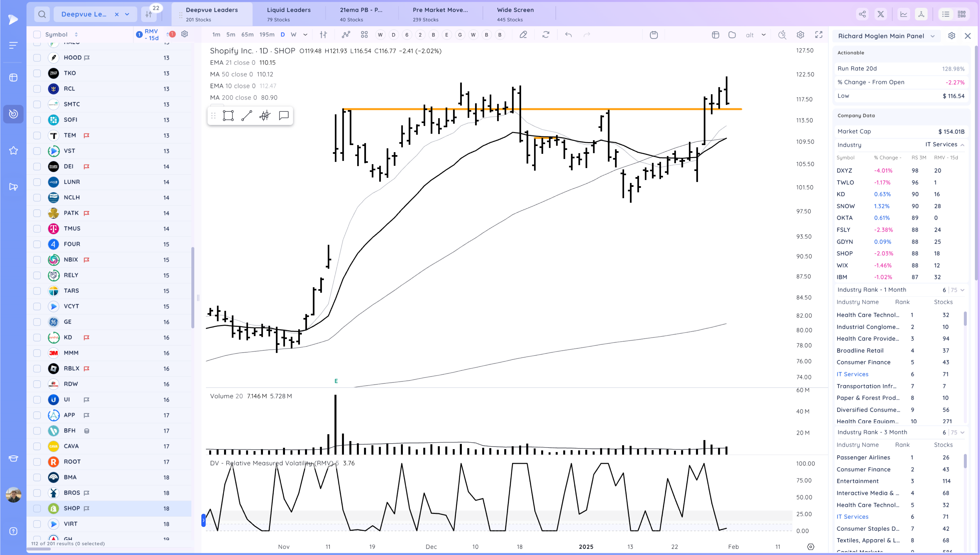This screenshot has height=555, width=980.
Task: Click the comment annotation tool
Action: point(284,116)
